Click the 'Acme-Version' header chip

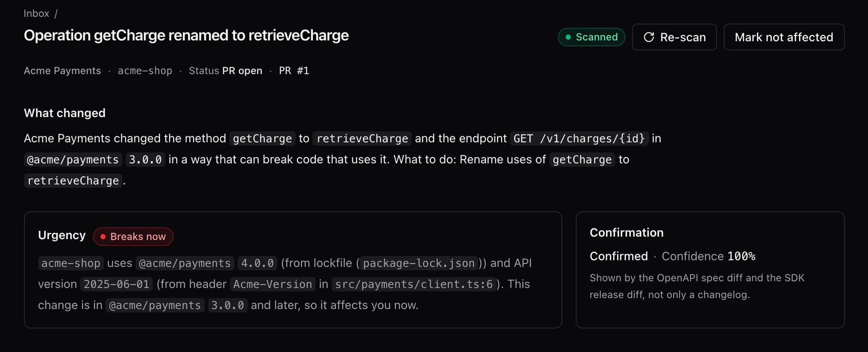tap(273, 284)
